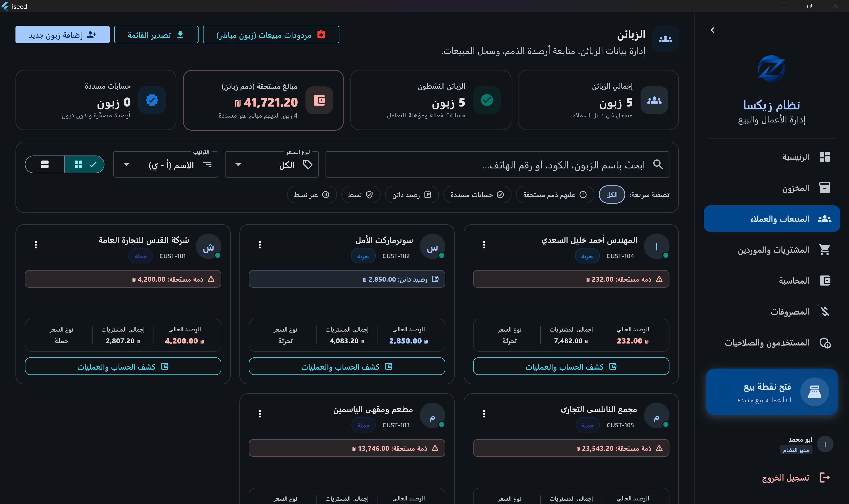
Task: Open account statement for CUST-101
Action: coord(123,367)
